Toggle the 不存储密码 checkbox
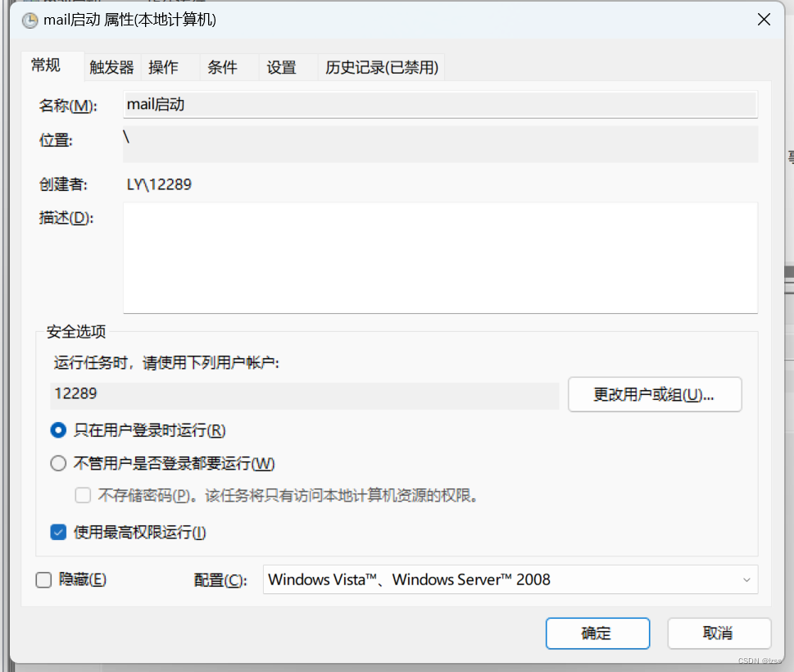Image resolution: width=794 pixels, height=672 pixels. point(83,495)
